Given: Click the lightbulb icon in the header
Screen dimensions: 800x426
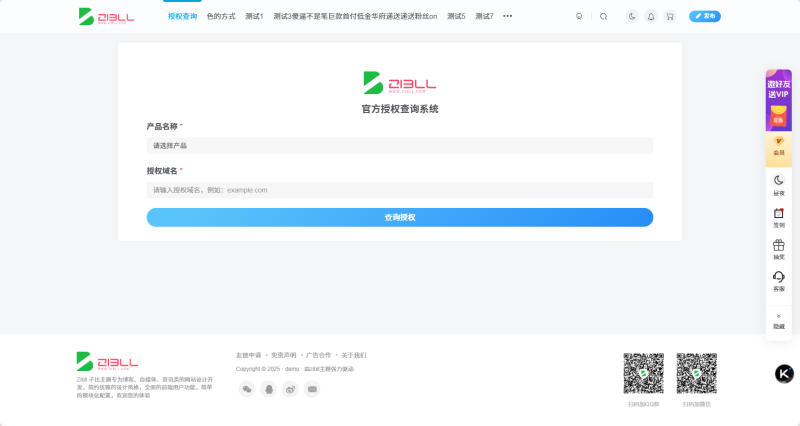Looking at the screenshot, I should (x=579, y=16).
